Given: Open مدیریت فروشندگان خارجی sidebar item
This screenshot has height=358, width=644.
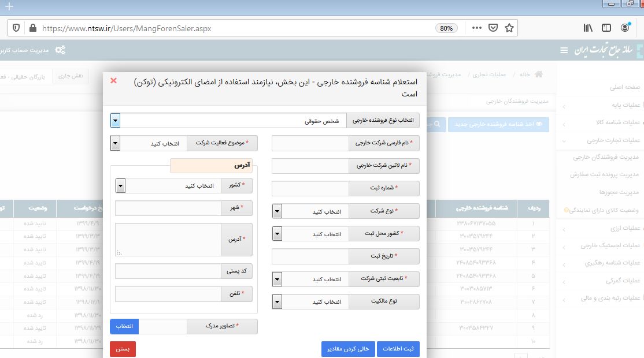Looking at the screenshot, I should pyautogui.click(x=606, y=157).
